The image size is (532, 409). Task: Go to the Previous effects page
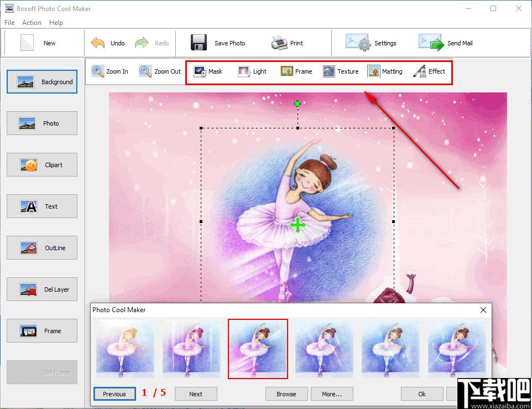coord(114,394)
